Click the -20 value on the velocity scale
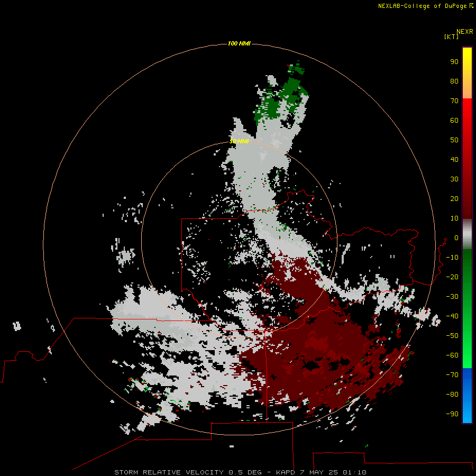The width and height of the screenshot is (476, 476). pyautogui.click(x=452, y=277)
